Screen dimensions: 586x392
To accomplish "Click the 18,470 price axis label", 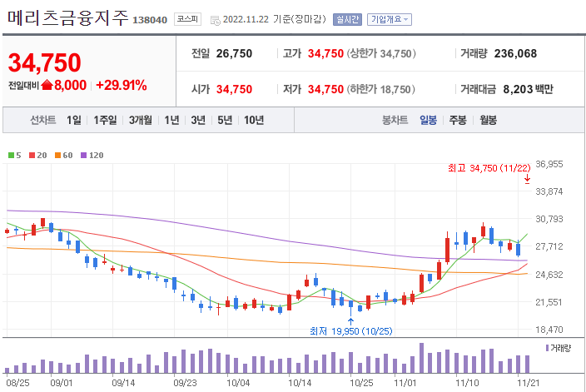I will [549, 330].
